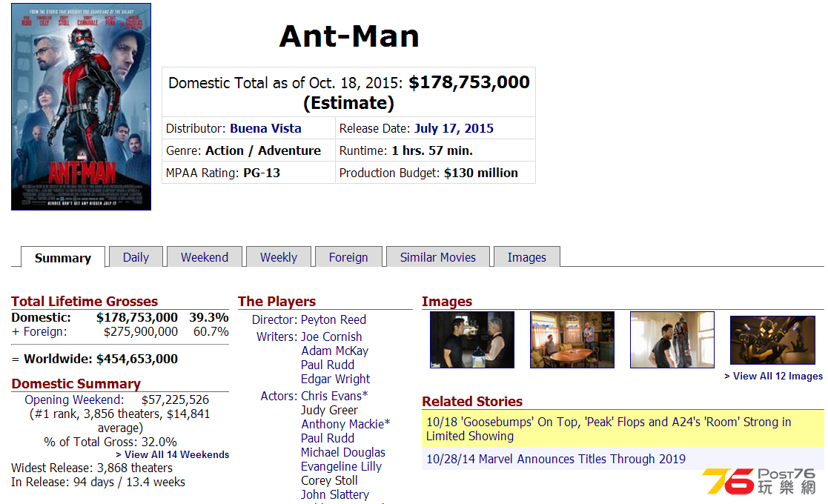Click View All 14 Weekends link
Viewport: 828px width, 504px height.
(x=172, y=454)
